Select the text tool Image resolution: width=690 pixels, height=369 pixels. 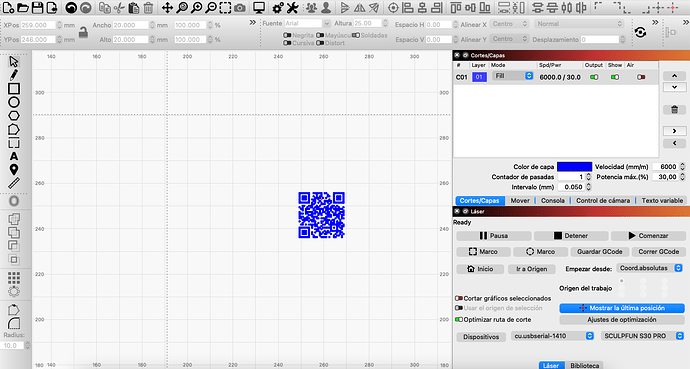14,156
